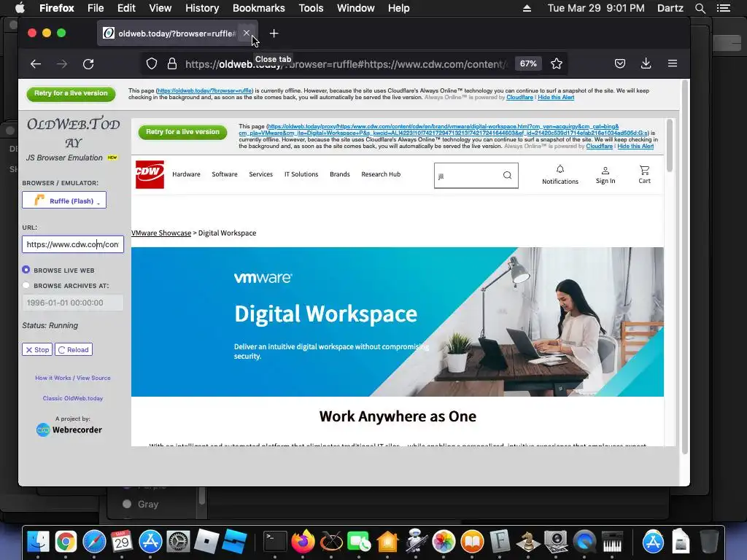
Task: Open Terminal from the dock
Action: coord(275,542)
